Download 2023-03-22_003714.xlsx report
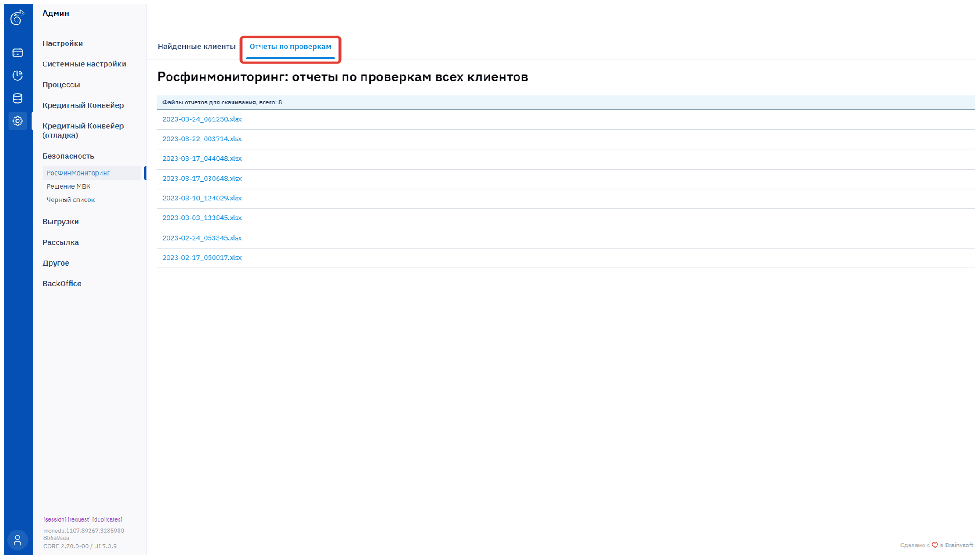The width and height of the screenshot is (980, 560). pos(202,139)
